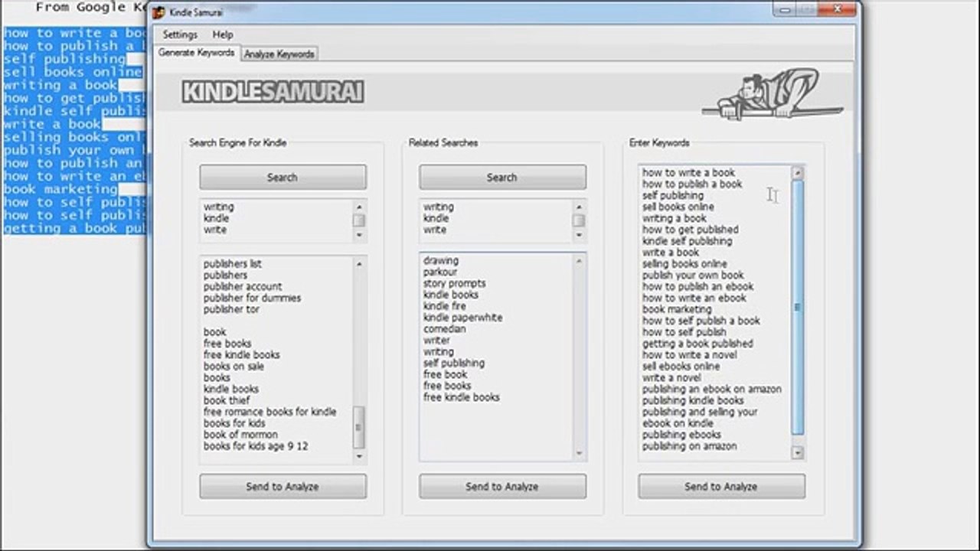Click 'publishing on amazon' in Enter Keywords
Screen dimensions: 980x551
click(x=690, y=446)
